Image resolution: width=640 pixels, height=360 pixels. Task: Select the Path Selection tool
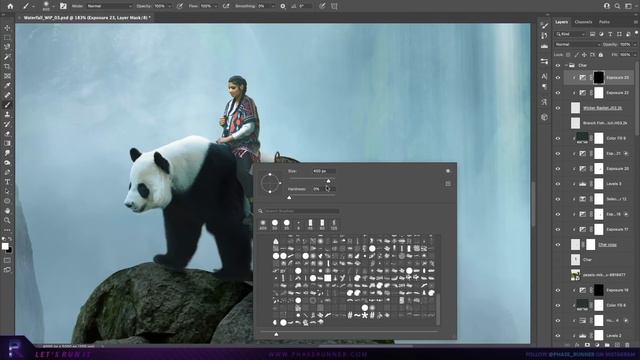tap(7, 191)
